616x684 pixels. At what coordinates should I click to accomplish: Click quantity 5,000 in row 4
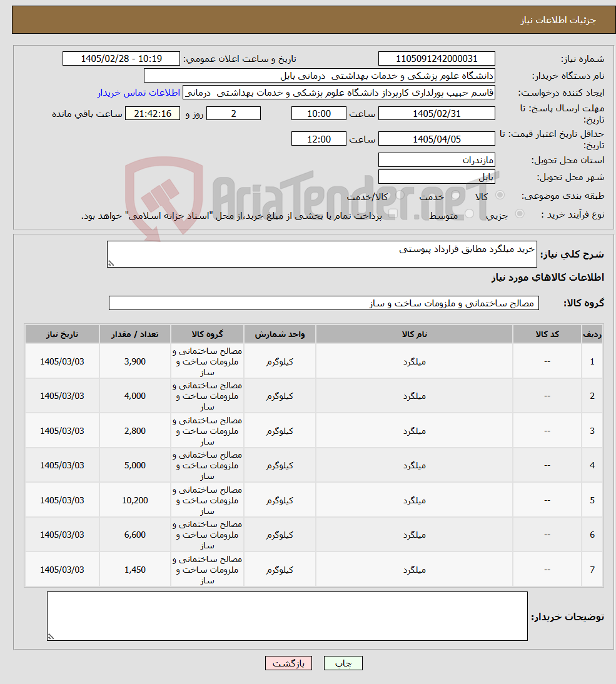[135, 465]
